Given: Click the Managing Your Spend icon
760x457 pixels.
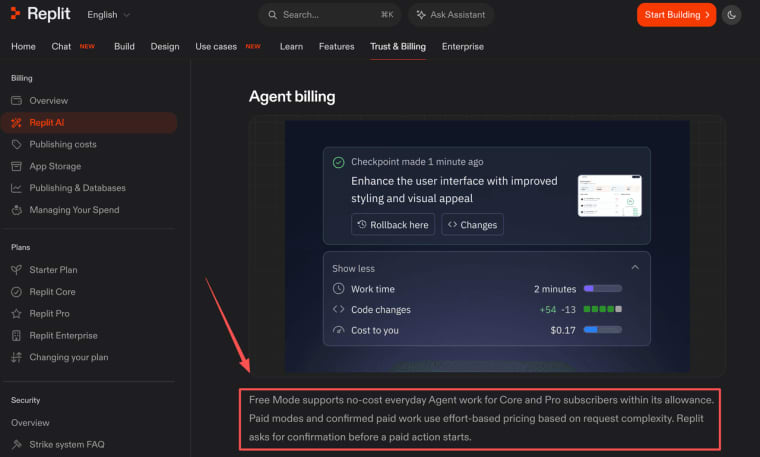Looking at the screenshot, I should pyautogui.click(x=16, y=210).
